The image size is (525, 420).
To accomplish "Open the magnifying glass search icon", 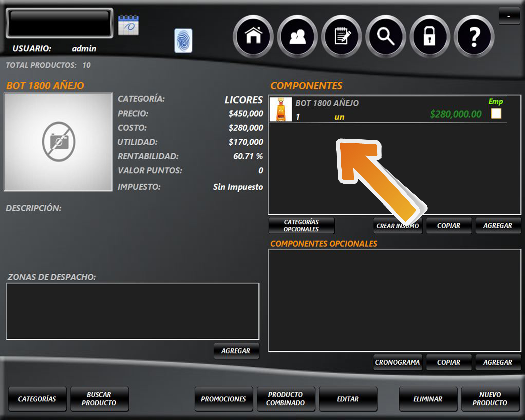I will point(386,36).
